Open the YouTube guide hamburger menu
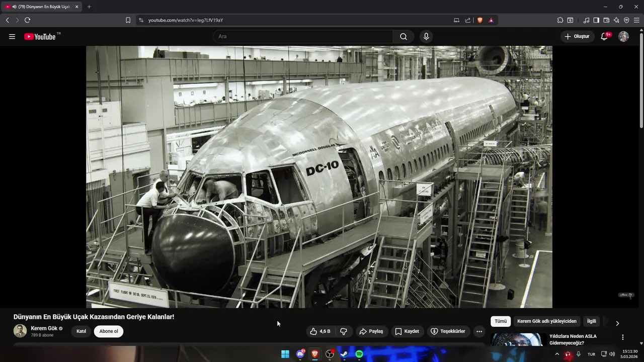This screenshot has height=362, width=644. pos(12,37)
